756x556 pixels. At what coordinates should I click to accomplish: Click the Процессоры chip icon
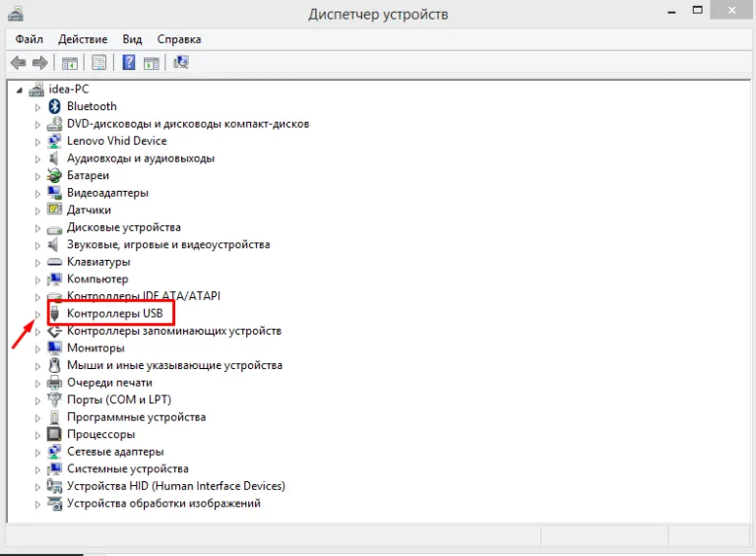click(x=54, y=434)
